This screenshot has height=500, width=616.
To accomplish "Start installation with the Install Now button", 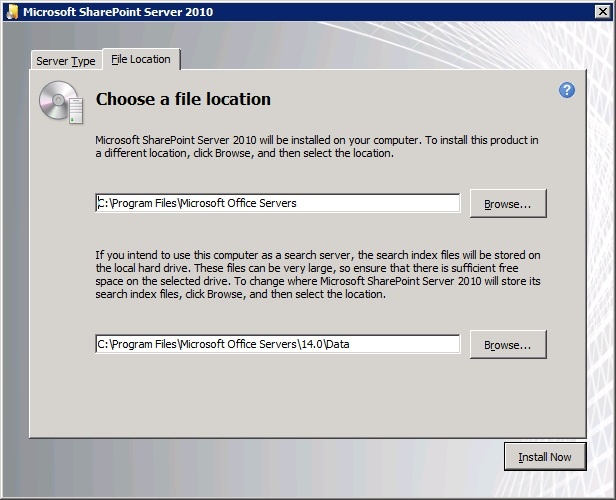I will tap(544, 457).
